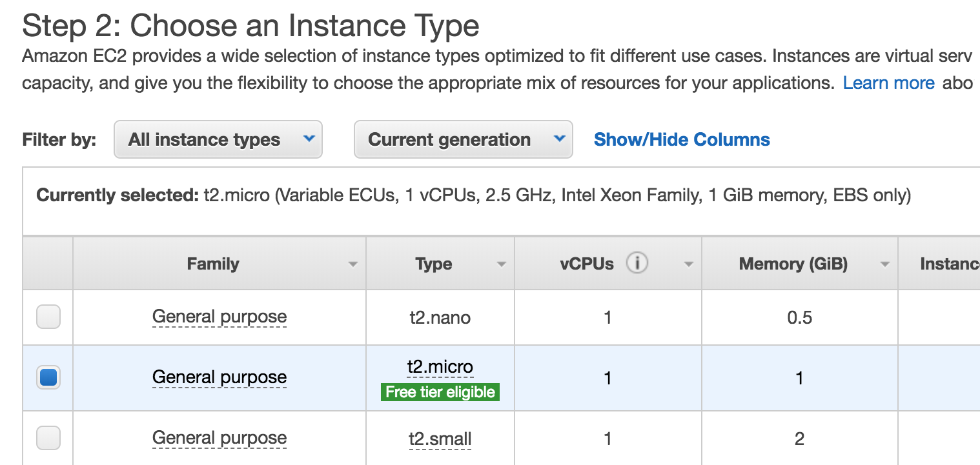The image size is (980, 465).
Task: Click General purpose in the t2.micro row
Action: (x=219, y=377)
